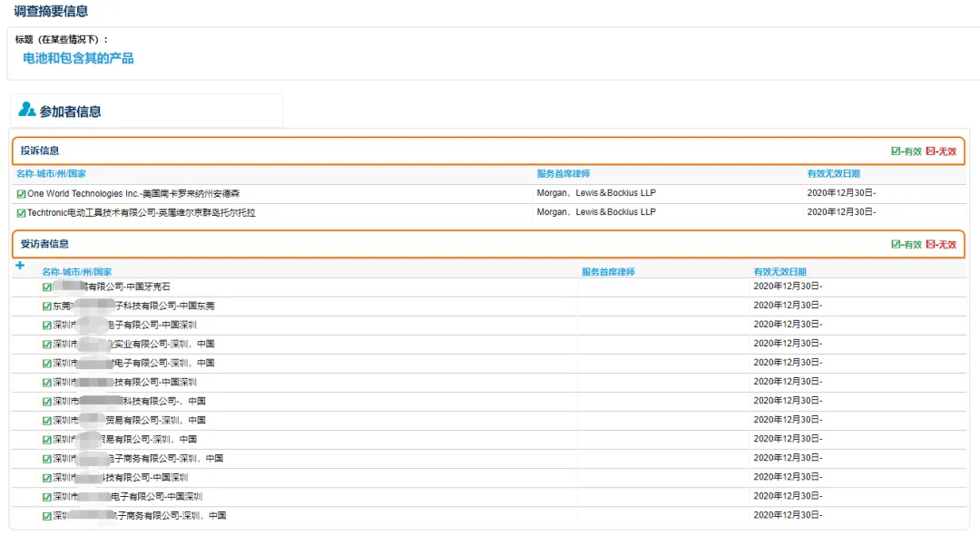
Task: Toggle the One World Technologies Inc. checkbox
Action: coord(21,194)
